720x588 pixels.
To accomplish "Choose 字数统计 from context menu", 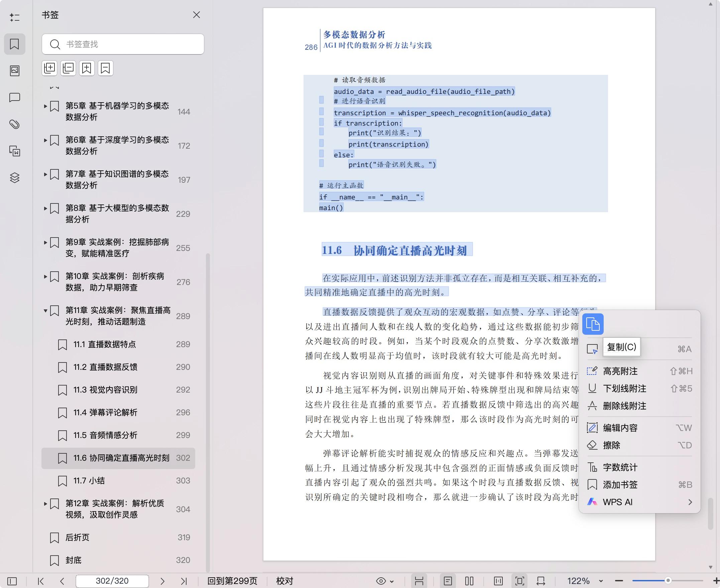I will click(639, 467).
